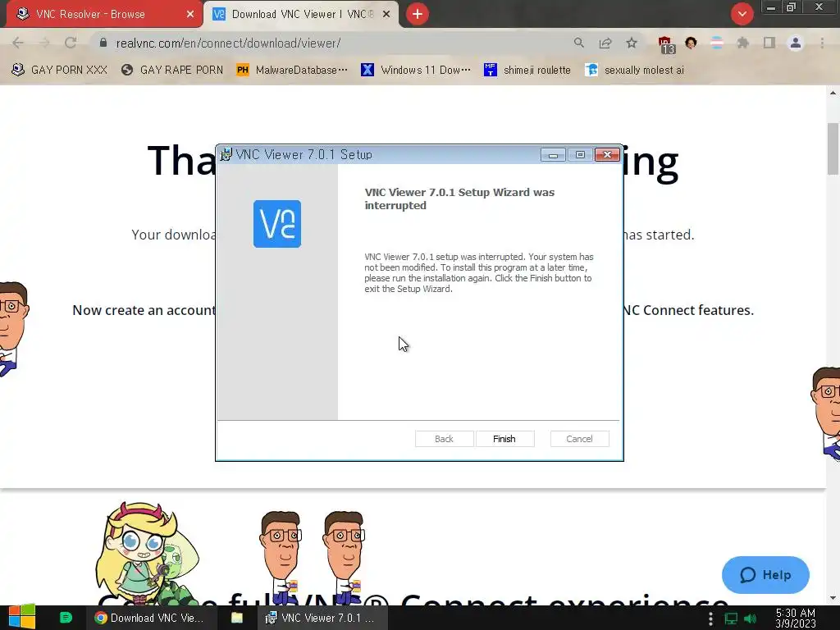
Task: Click the PH favicon of MalwareDatabase bookmark
Action: click(243, 70)
